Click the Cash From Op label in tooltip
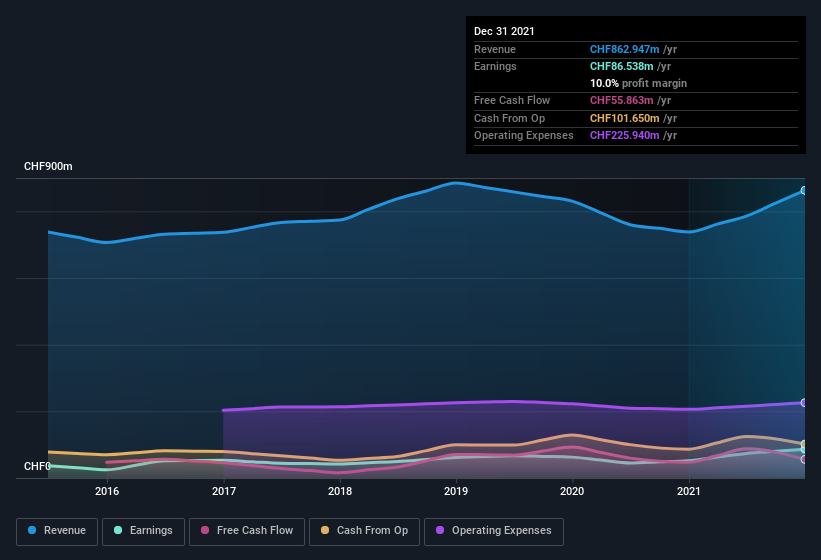This screenshot has height=560, width=821. point(509,118)
